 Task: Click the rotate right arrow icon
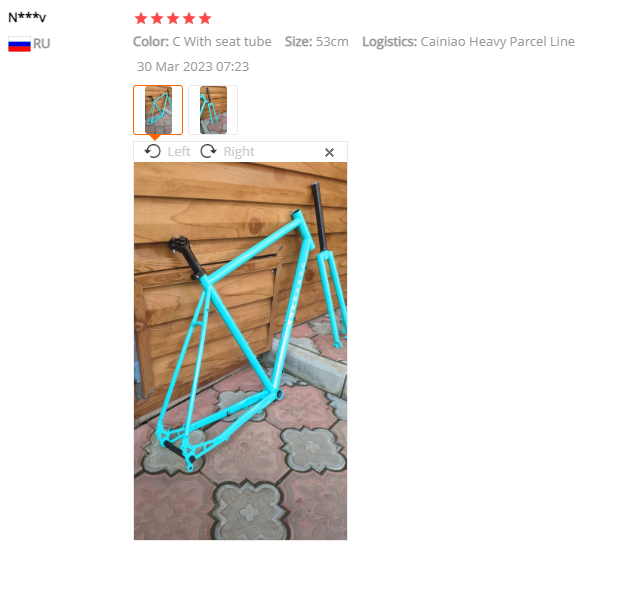click(208, 152)
